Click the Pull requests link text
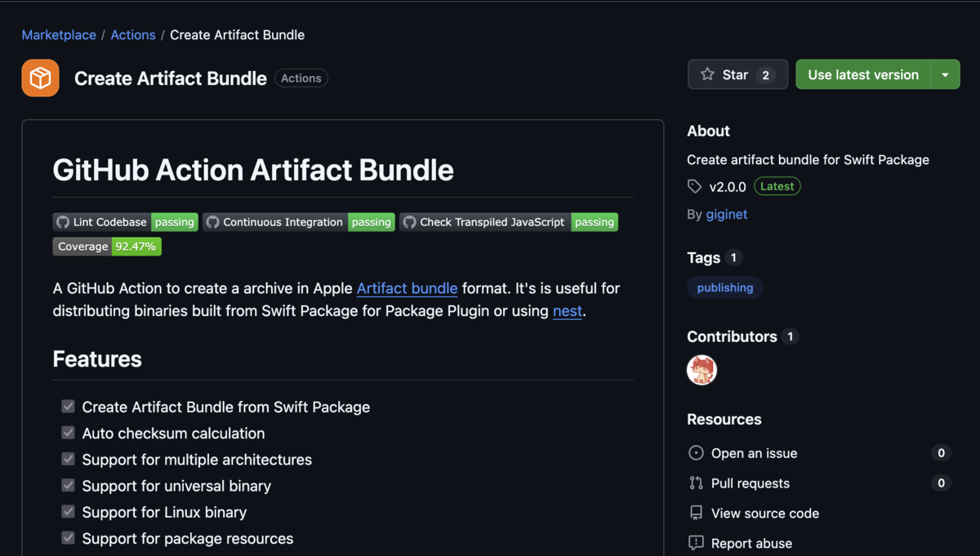The width and height of the screenshot is (980, 556). point(751,483)
